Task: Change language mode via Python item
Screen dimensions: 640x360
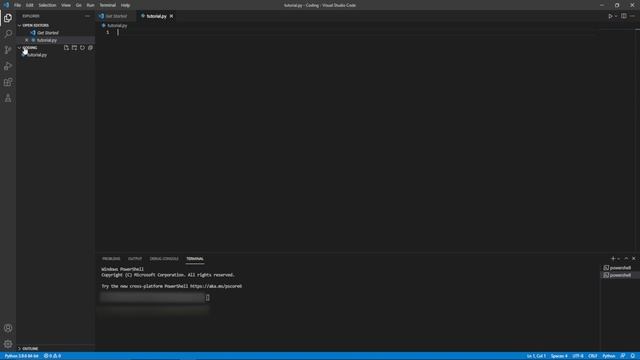Action: 609,356
